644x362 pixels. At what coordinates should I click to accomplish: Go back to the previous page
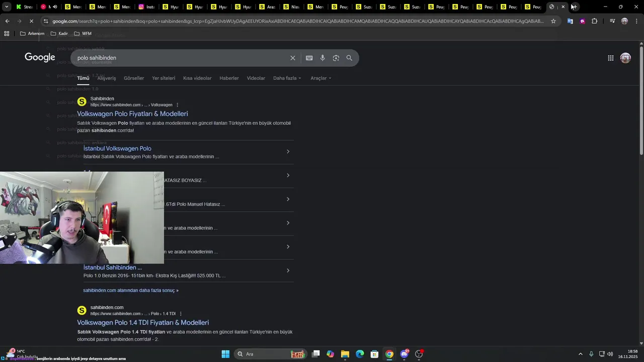(7, 21)
